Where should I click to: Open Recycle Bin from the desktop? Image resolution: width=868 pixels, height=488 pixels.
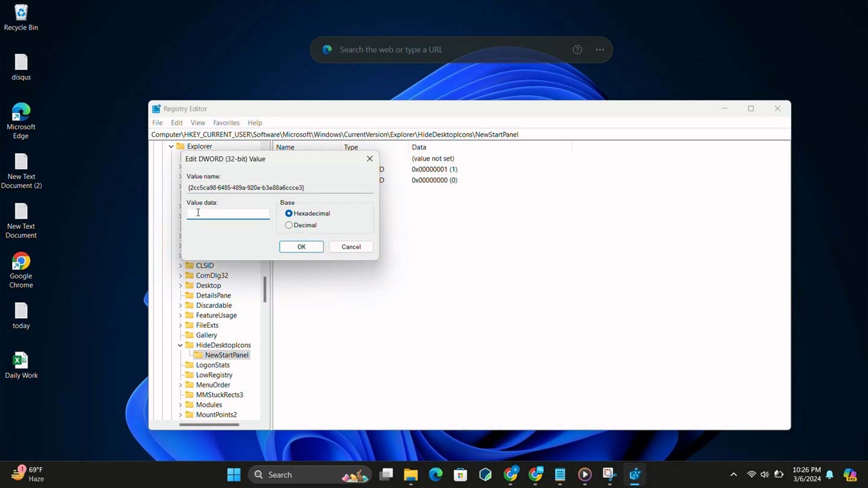tap(20, 13)
